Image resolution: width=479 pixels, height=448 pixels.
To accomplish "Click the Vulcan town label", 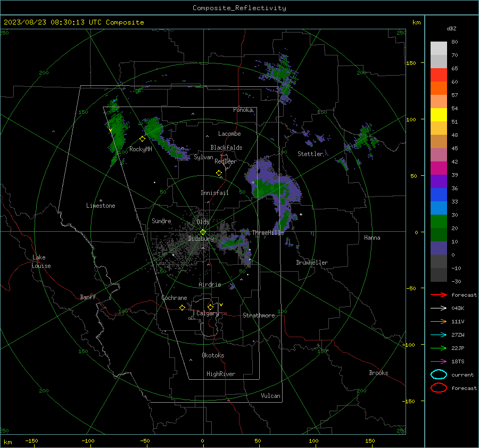I will 270,396.
